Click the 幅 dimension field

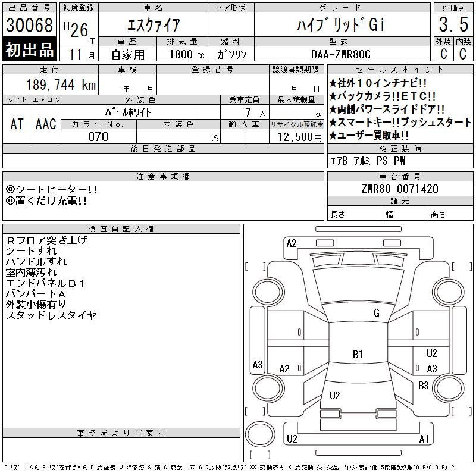pyautogui.click(x=406, y=212)
